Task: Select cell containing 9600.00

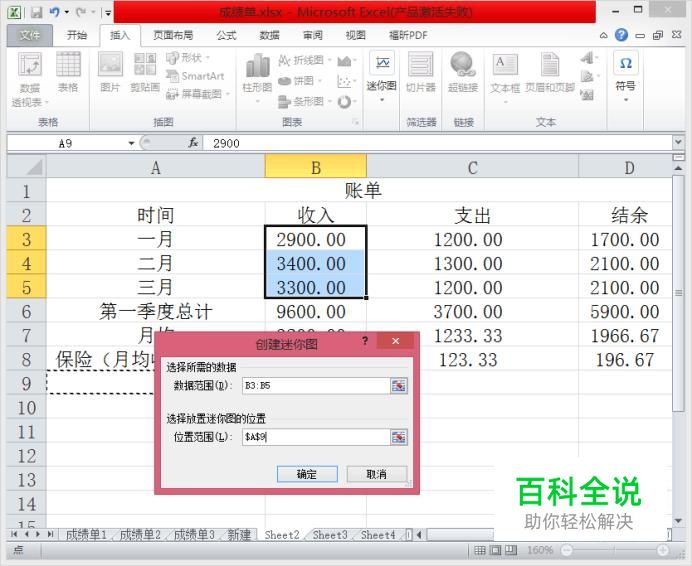Action: (316, 312)
